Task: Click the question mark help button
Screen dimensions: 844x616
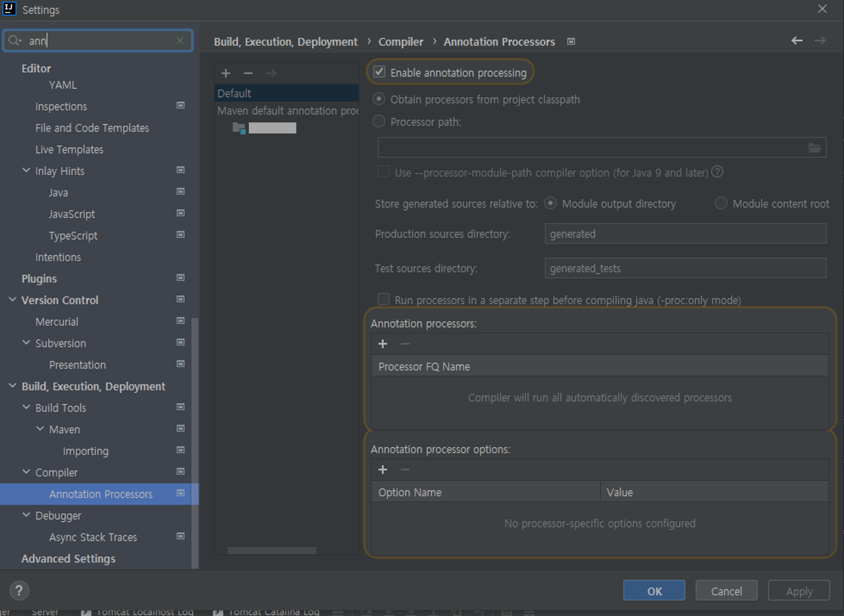Action: (x=19, y=590)
